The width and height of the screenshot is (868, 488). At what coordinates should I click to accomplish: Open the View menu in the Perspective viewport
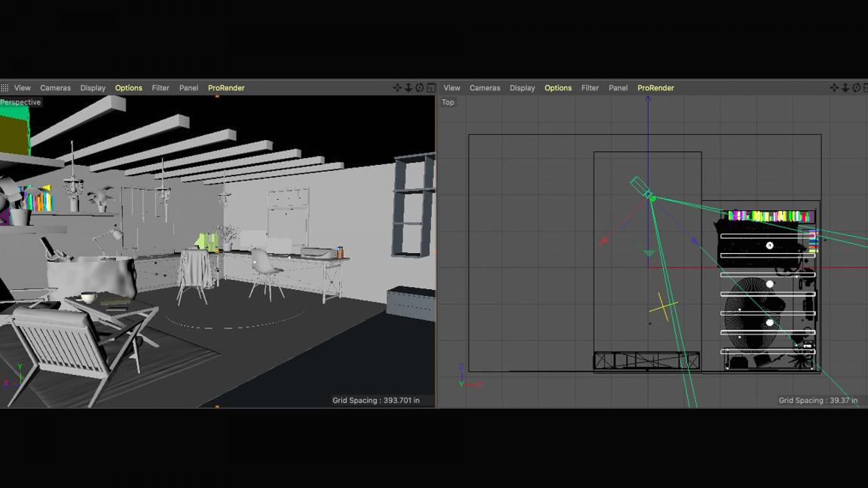click(x=23, y=88)
